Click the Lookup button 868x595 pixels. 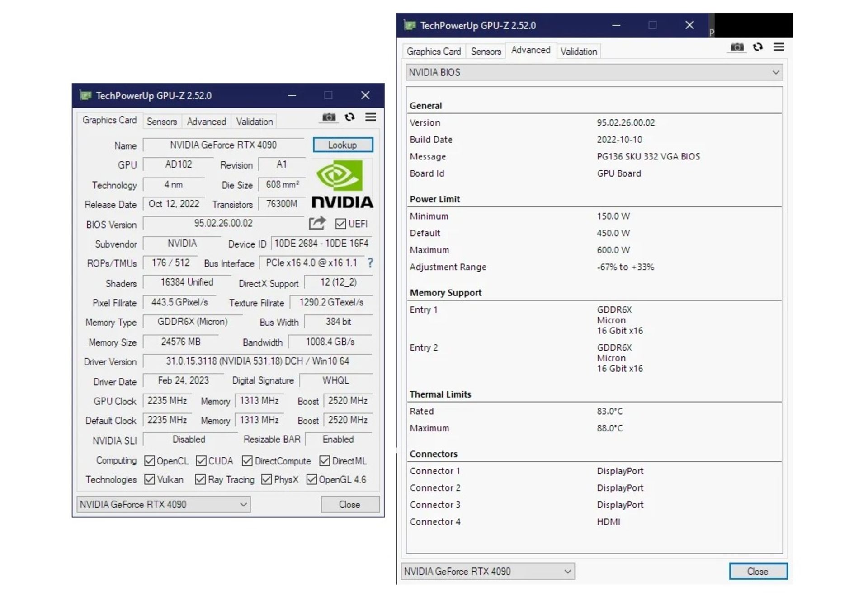pyautogui.click(x=343, y=145)
